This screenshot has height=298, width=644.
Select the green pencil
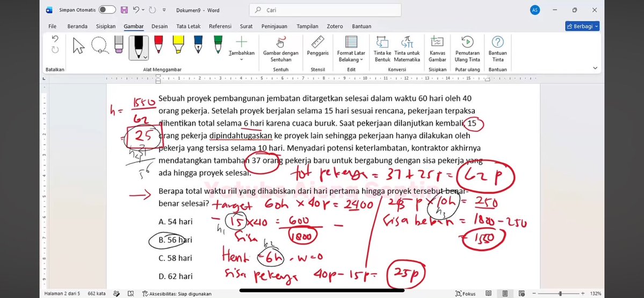(x=218, y=44)
